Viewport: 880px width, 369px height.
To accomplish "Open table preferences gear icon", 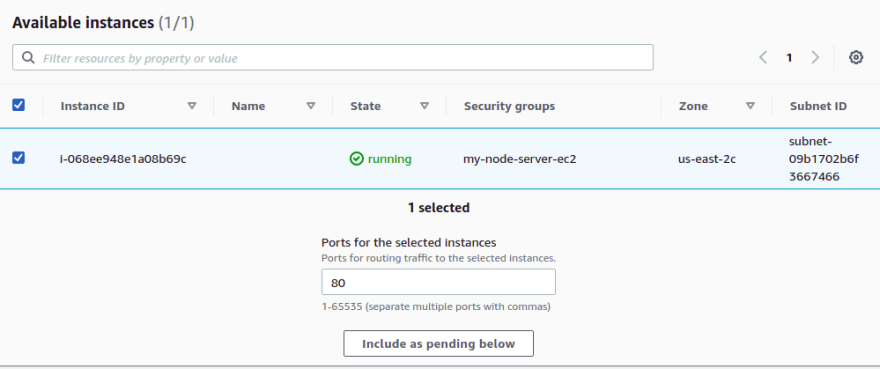I will (855, 57).
